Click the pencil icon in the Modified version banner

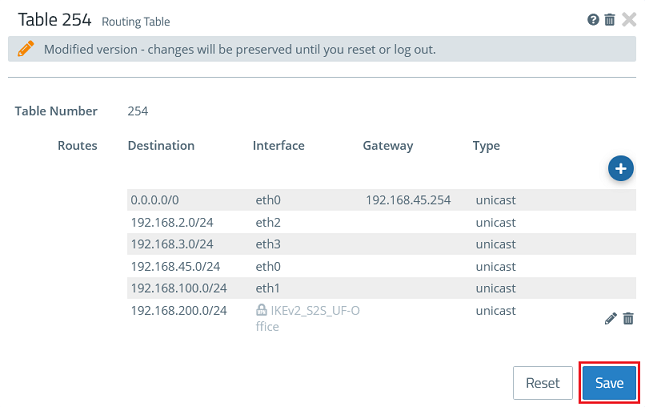26,48
